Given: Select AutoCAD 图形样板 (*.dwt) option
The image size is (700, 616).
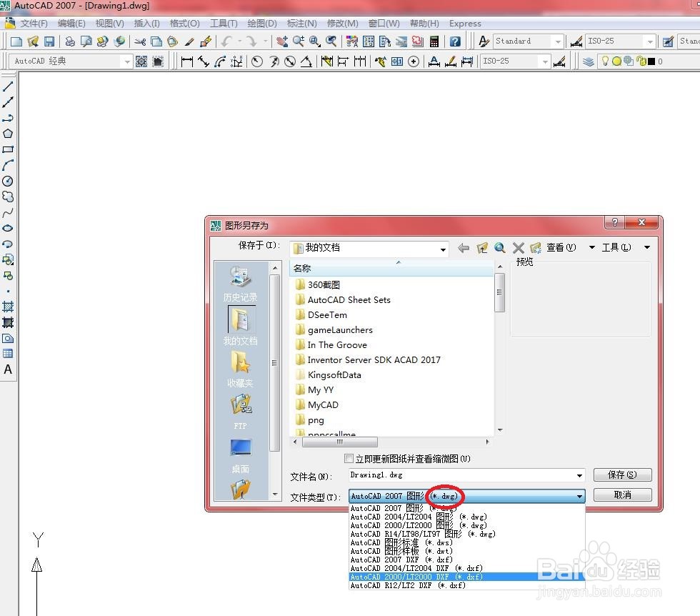Looking at the screenshot, I should coord(466,551).
